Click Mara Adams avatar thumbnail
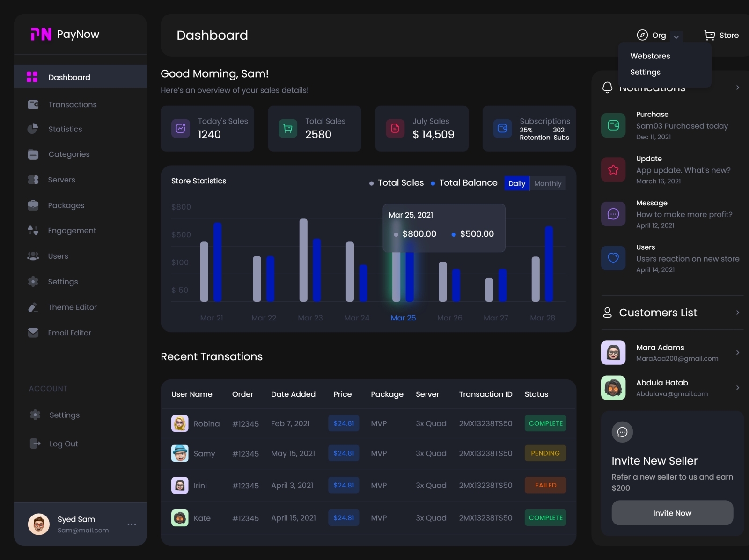Image resolution: width=749 pixels, height=560 pixels. (x=613, y=352)
